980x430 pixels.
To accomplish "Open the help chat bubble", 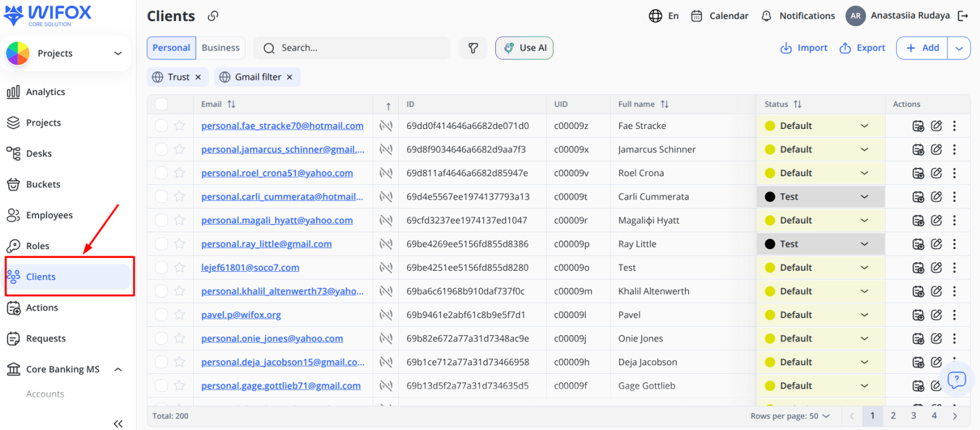I will [x=957, y=380].
